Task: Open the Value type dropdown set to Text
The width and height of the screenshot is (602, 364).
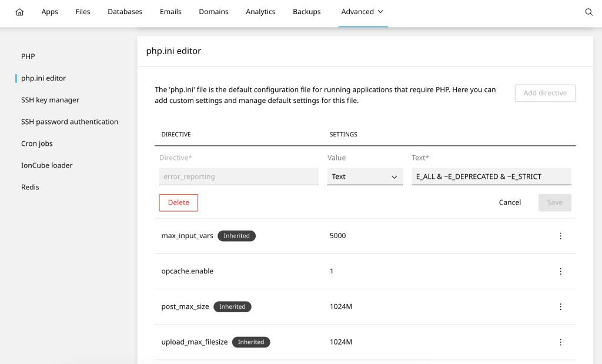Action: [365, 176]
